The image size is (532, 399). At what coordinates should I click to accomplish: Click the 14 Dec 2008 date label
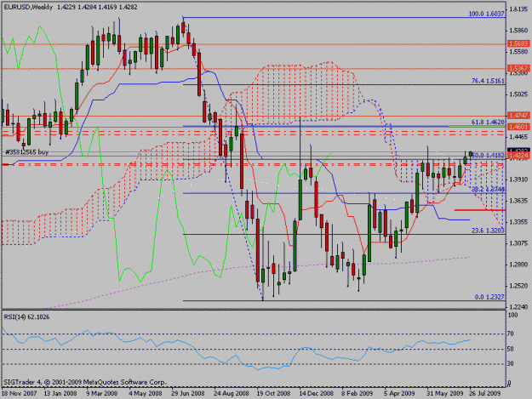[x=316, y=393]
